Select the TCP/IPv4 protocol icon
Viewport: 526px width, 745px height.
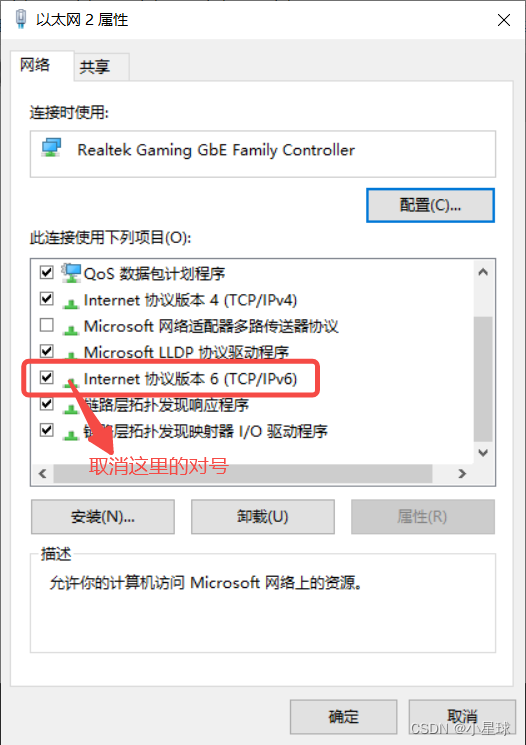(71, 303)
